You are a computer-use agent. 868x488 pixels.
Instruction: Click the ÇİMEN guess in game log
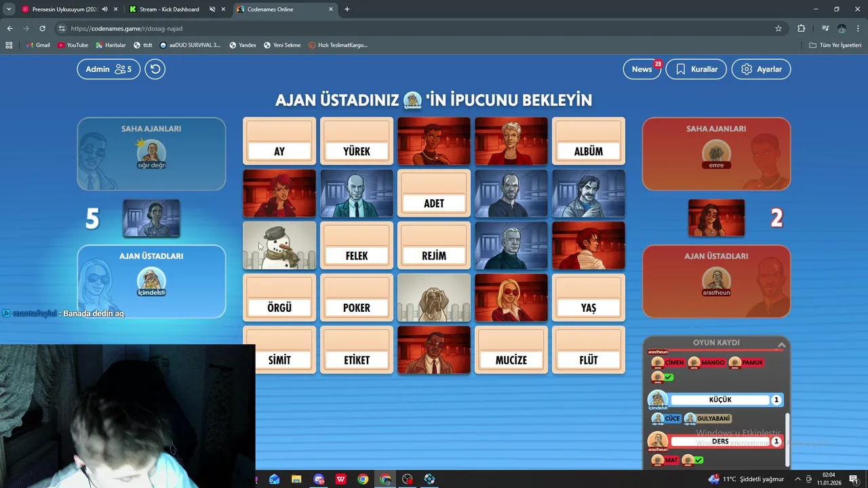click(668, 363)
